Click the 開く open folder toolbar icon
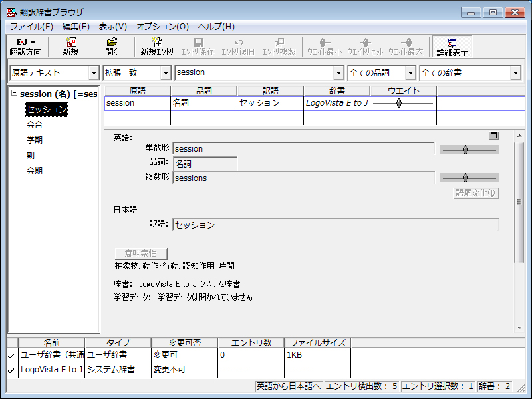The image size is (532, 399). (x=111, y=43)
